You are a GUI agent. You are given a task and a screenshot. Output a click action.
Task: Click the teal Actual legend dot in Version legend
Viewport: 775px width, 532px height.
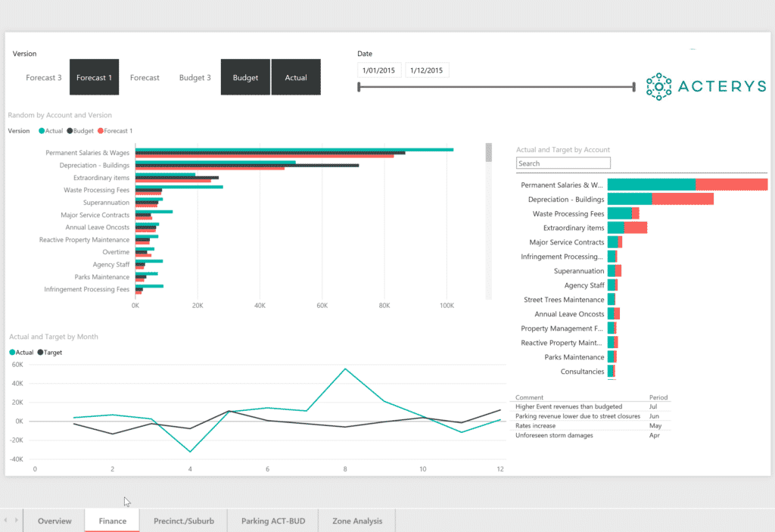click(42, 131)
